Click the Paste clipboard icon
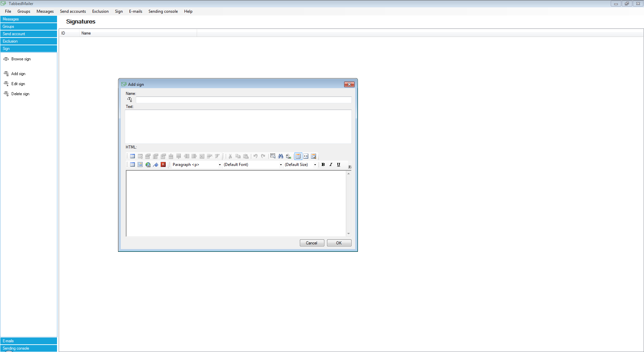Image resolution: width=644 pixels, height=352 pixels. tap(246, 156)
